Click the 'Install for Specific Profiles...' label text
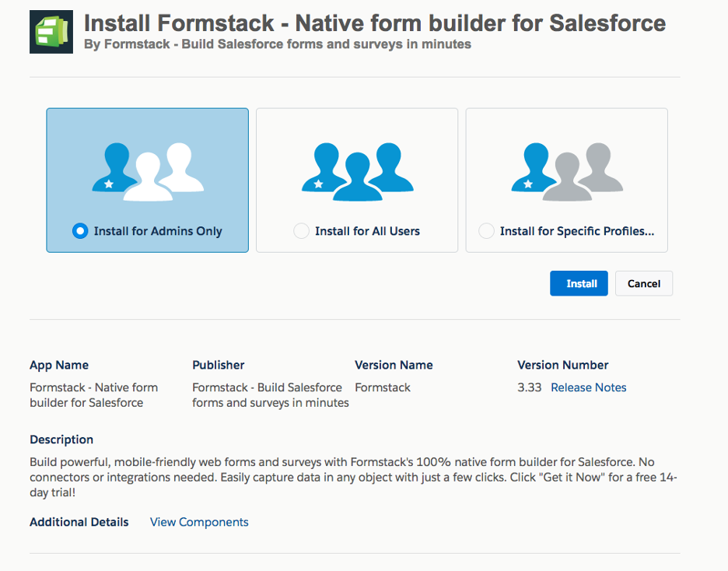728x571 pixels. pos(576,231)
